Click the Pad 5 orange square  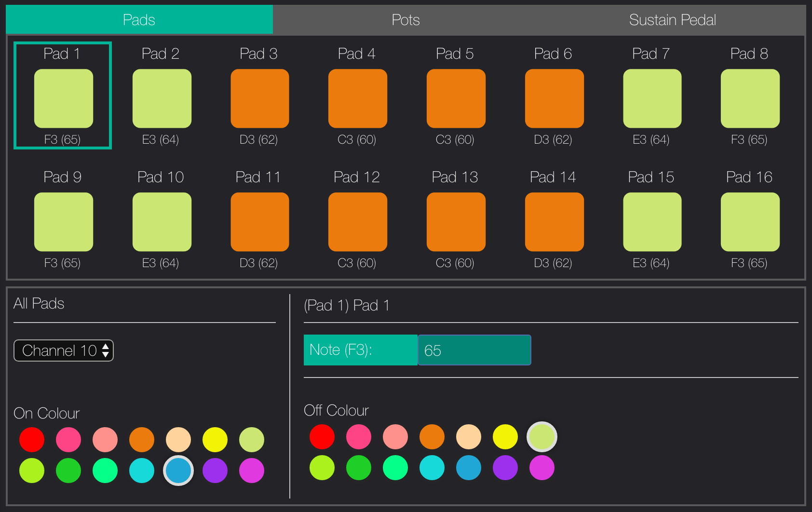(x=456, y=98)
